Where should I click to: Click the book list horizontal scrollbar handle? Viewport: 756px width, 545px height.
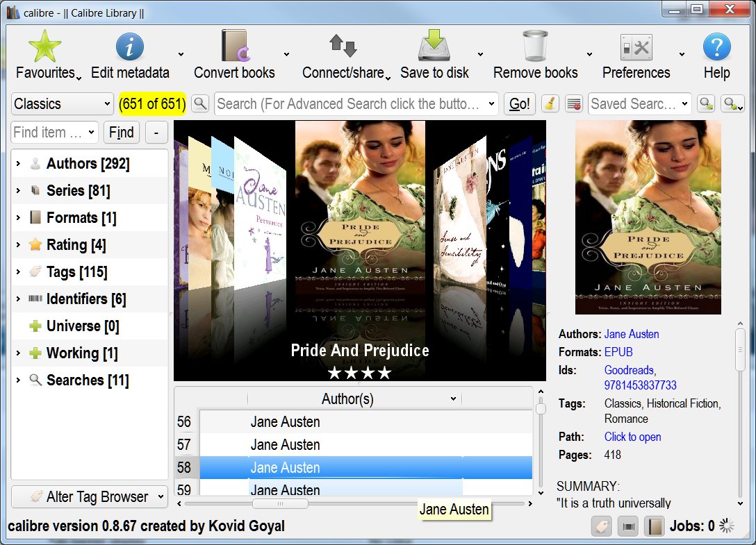point(279,503)
